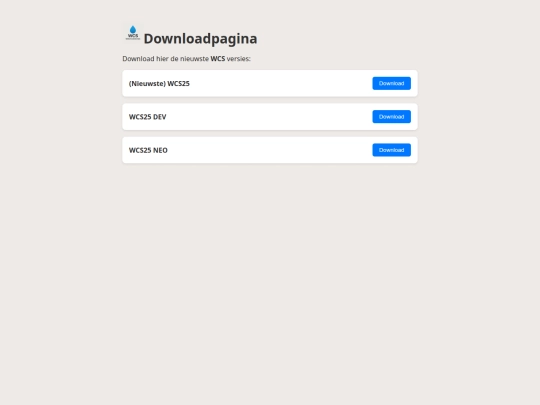Click the "WCS25 DEV" label
540x405 pixels.
(147, 117)
